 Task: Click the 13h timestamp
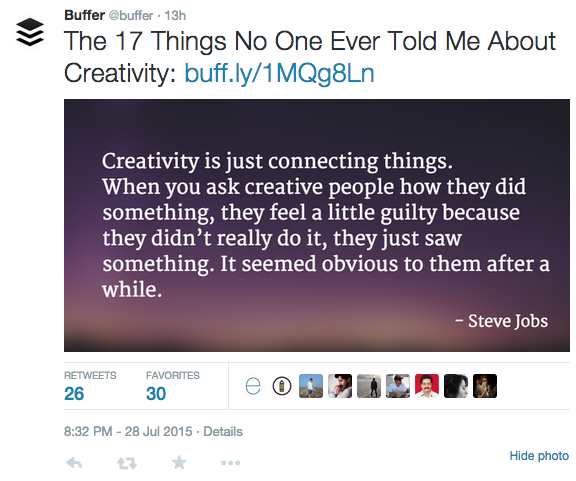[175, 15]
